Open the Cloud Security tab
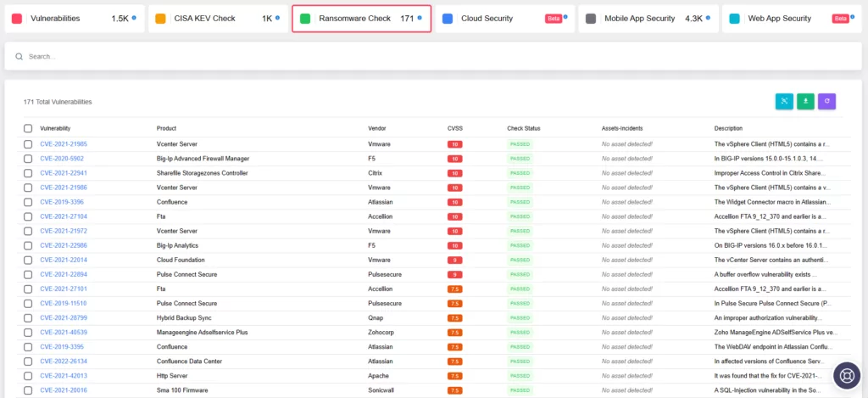This screenshot has height=398, width=868. 505,19
